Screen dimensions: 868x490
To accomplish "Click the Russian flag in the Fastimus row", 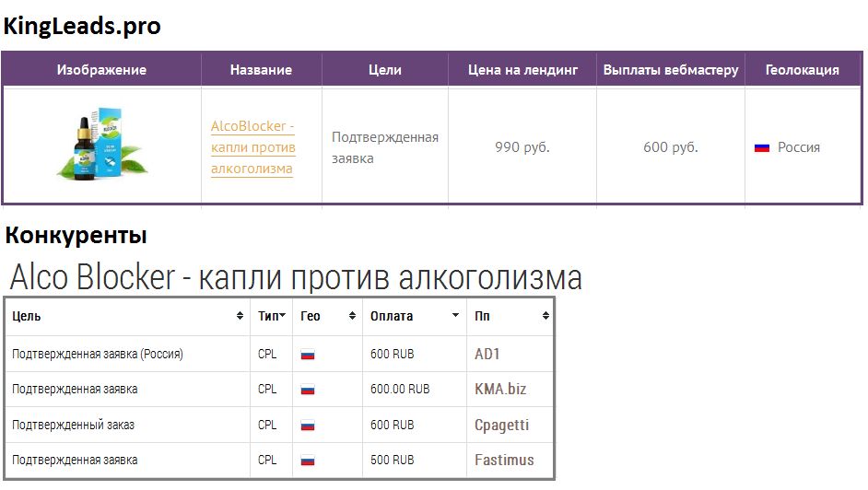I will pyautogui.click(x=308, y=461).
